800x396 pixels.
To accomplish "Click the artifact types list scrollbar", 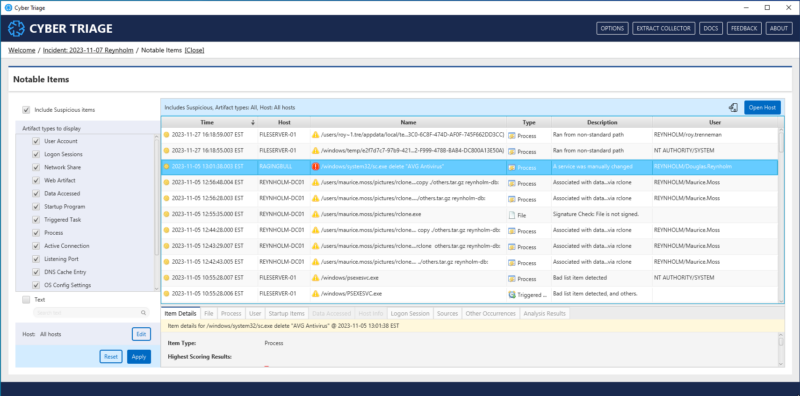I will point(157,214).
